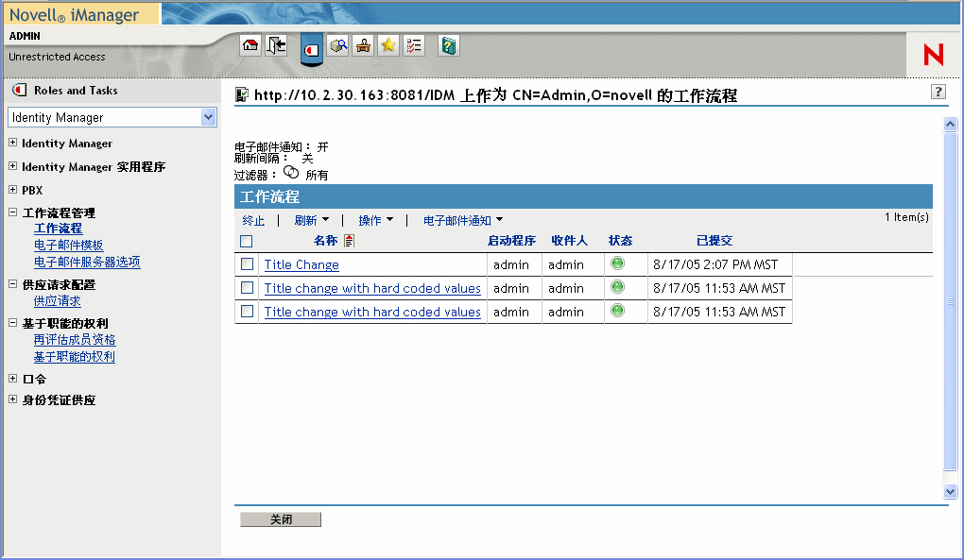Image resolution: width=964 pixels, height=560 pixels.
Task: Select the Roles and Tasks icon
Action: (312, 45)
